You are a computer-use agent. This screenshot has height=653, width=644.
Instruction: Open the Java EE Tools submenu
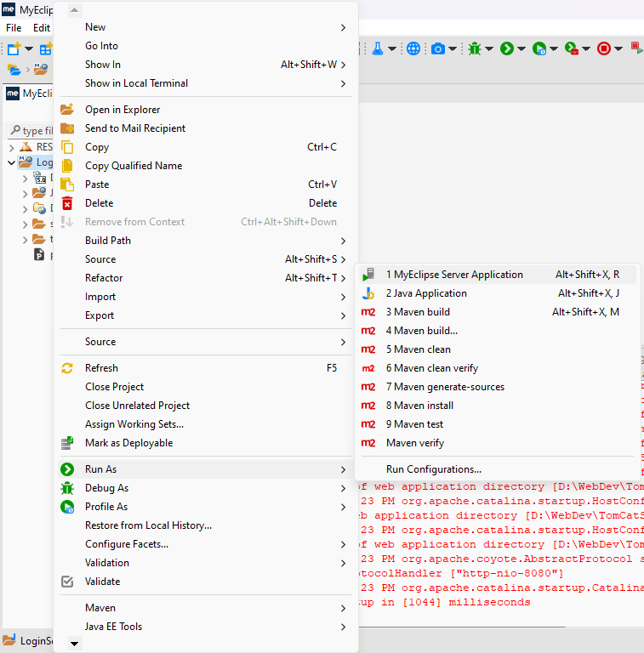[x=113, y=627]
